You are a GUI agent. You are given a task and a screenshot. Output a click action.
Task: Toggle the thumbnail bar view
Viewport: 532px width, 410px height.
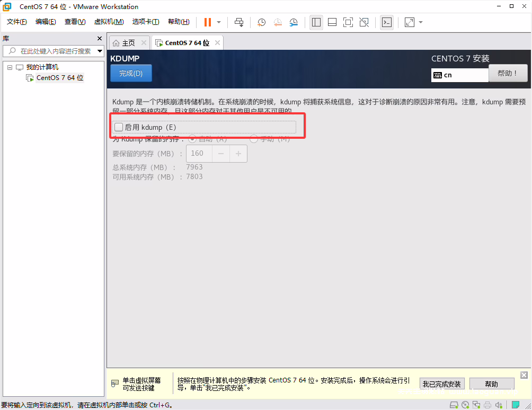332,22
